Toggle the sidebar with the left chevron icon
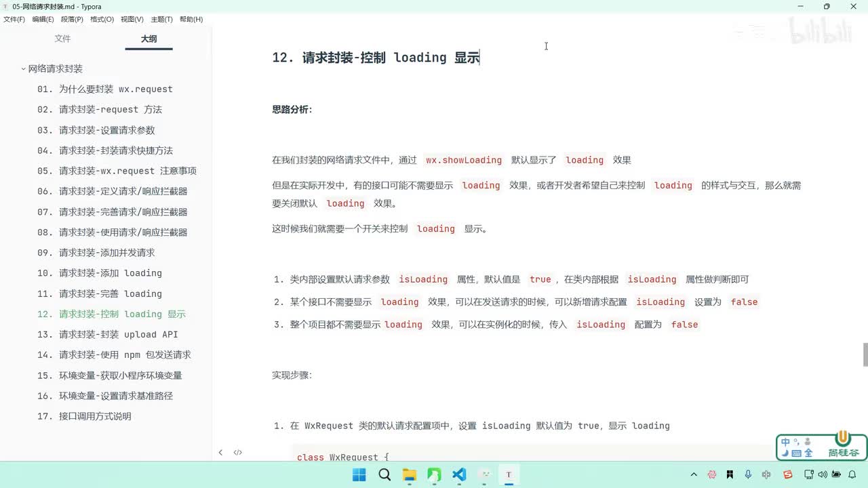Screen dimensions: 868x488 220,452
